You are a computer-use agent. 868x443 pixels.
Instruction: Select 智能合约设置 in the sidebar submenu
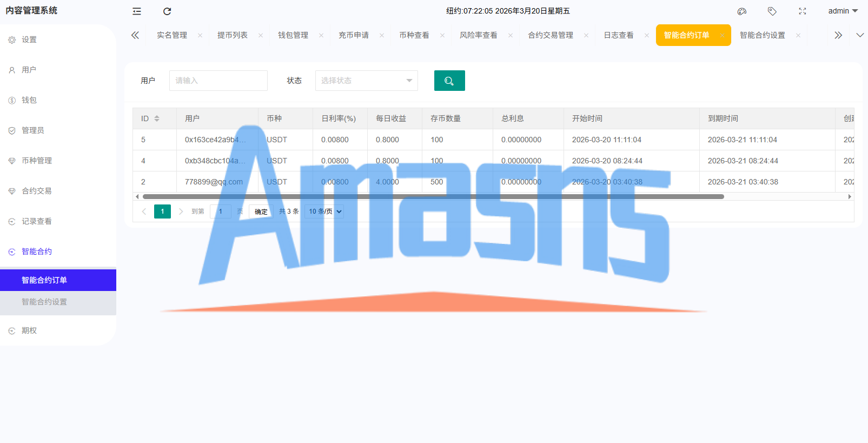[x=58, y=302]
